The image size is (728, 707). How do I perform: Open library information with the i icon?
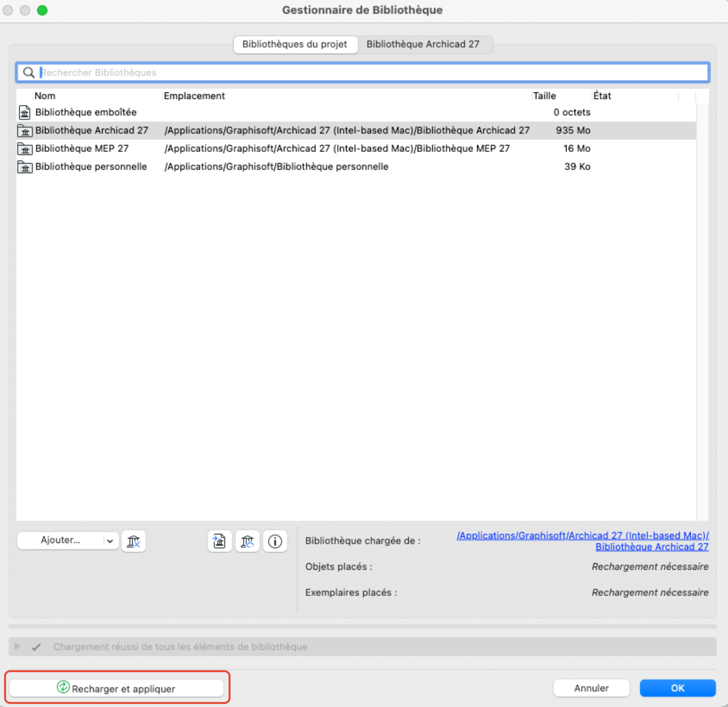(x=275, y=541)
